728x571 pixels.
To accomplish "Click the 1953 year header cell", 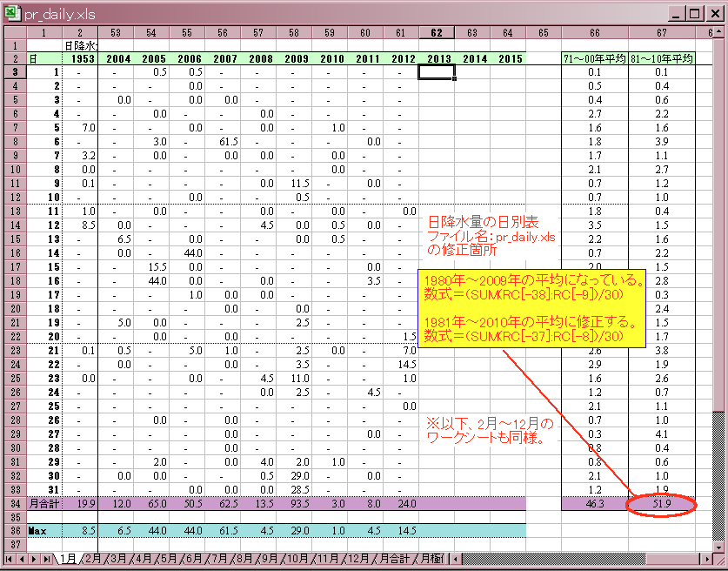I will 80,59.
